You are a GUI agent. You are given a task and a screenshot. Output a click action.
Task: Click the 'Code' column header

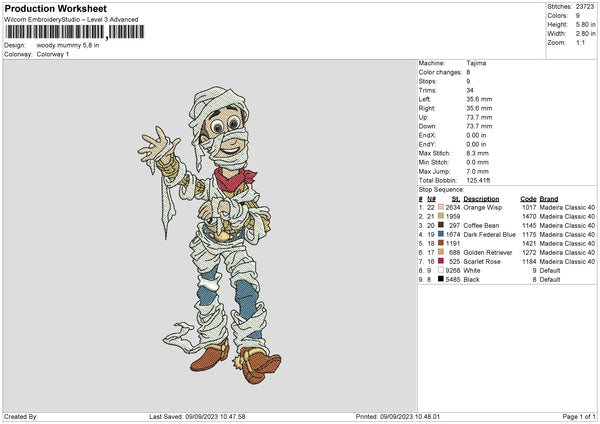(528, 199)
